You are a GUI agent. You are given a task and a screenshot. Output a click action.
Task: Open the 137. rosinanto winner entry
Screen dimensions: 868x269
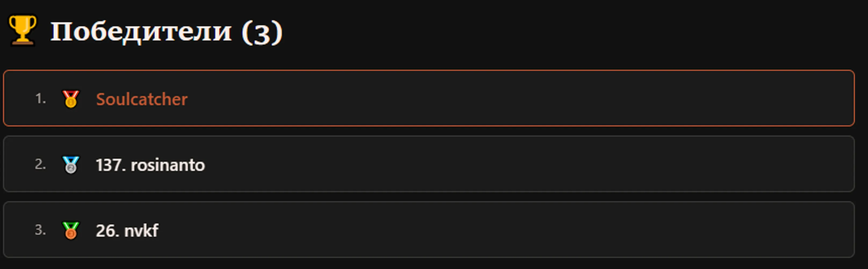pyautogui.click(x=150, y=165)
